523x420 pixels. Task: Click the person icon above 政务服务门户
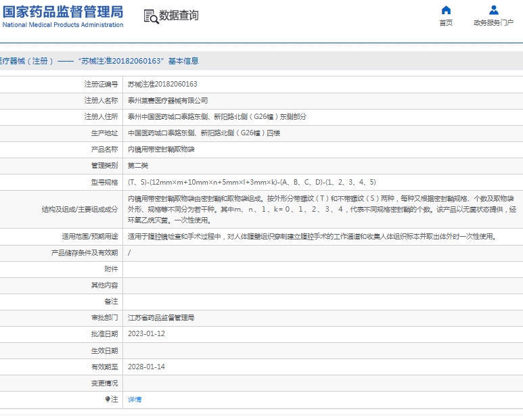(493, 10)
